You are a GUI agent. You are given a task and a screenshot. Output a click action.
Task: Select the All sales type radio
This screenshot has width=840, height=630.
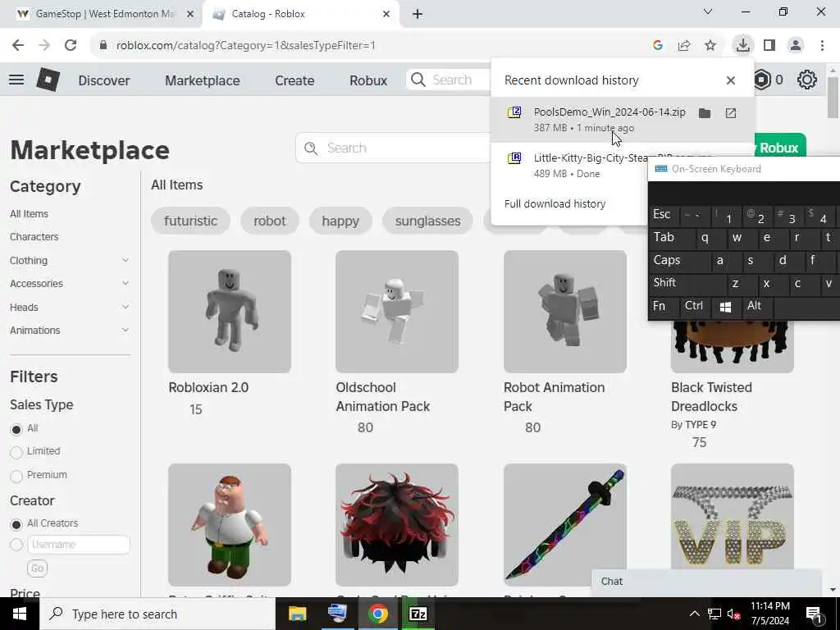16,429
